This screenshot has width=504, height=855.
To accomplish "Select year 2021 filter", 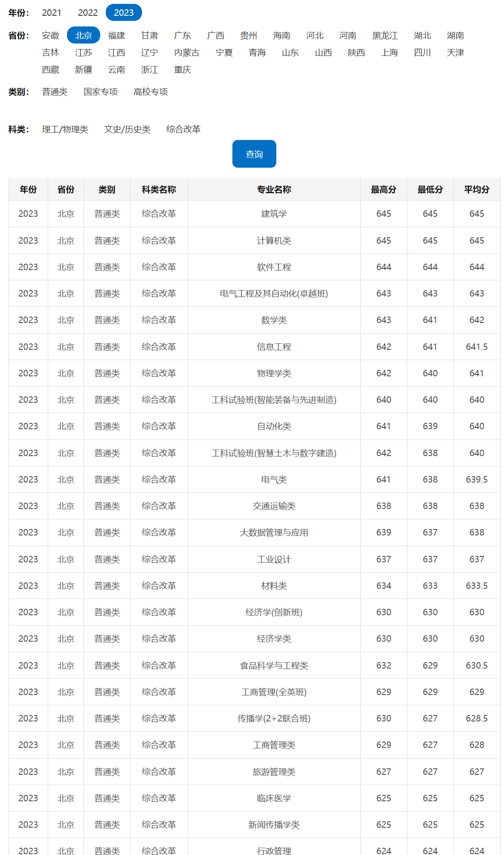I will point(52,13).
